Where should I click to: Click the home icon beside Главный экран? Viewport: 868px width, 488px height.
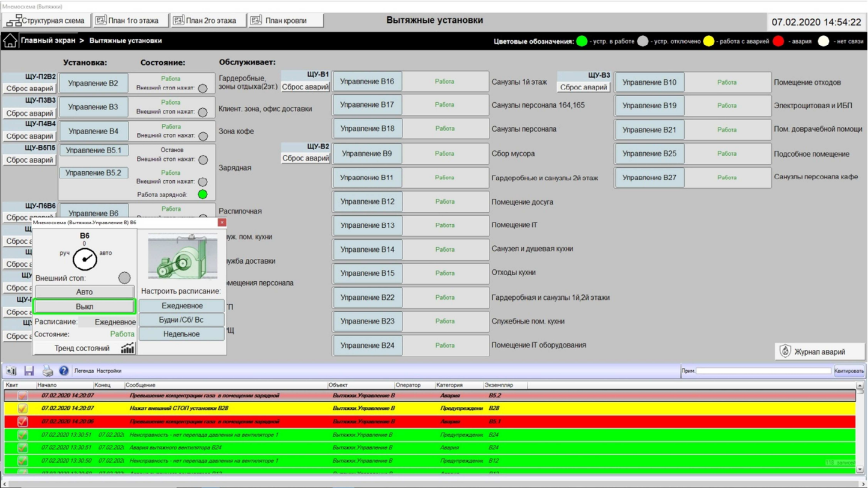coord(10,41)
